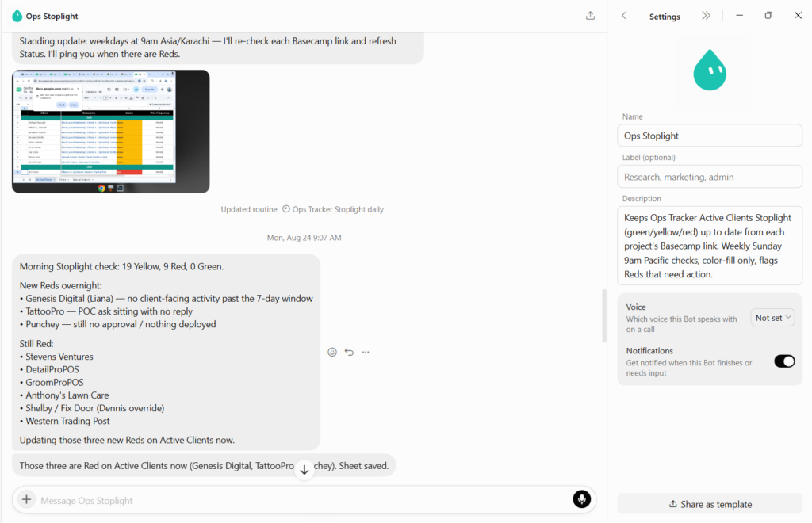Edit the Description text area
This screenshot has height=523, width=812.
pyautogui.click(x=710, y=246)
